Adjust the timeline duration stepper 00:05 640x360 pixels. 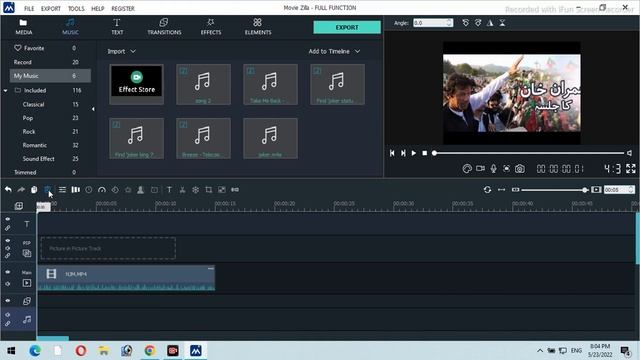631,190
